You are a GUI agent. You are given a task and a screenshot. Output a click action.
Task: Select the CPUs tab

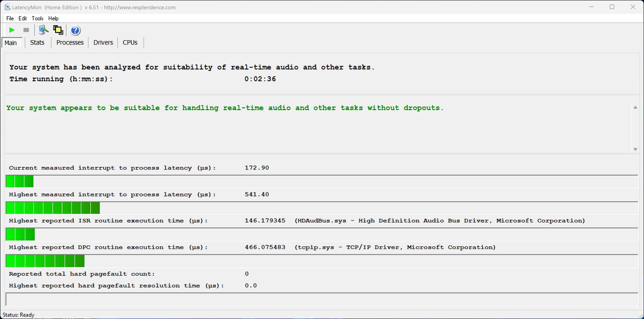click(130, 43)
